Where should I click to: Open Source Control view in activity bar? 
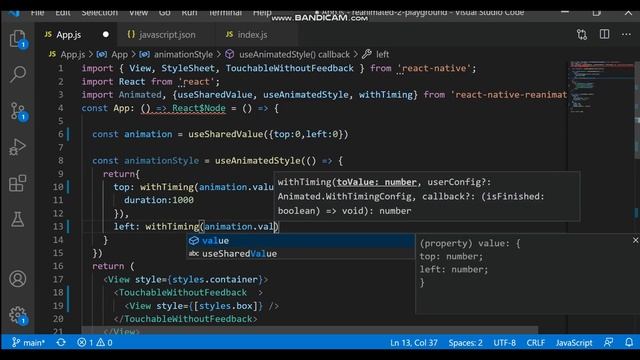coord(18,111)
